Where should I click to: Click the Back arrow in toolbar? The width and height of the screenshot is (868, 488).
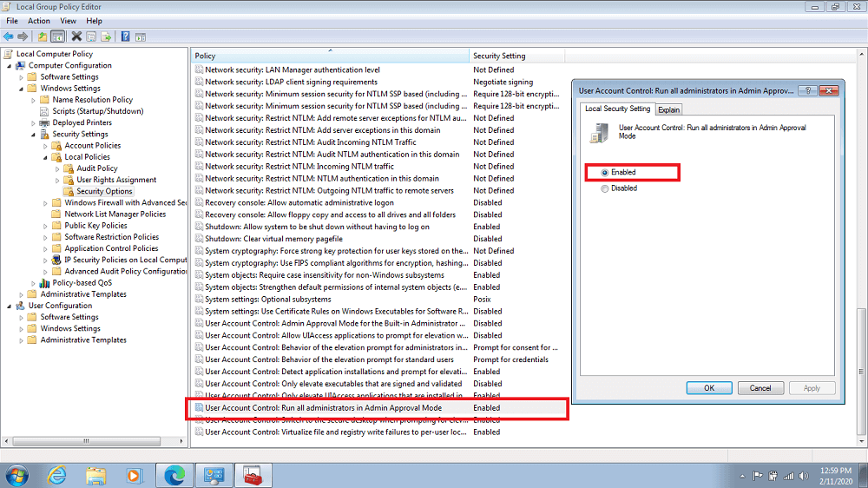9,36
